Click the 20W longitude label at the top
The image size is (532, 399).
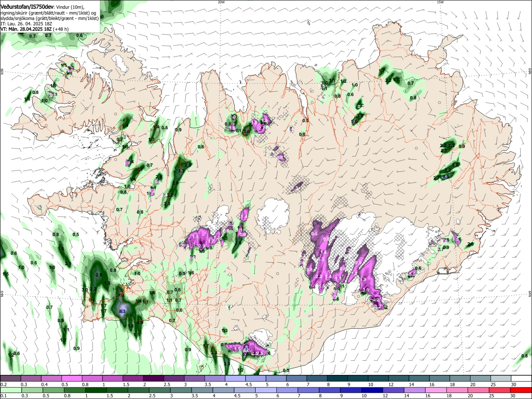click(x=221, y=2)
